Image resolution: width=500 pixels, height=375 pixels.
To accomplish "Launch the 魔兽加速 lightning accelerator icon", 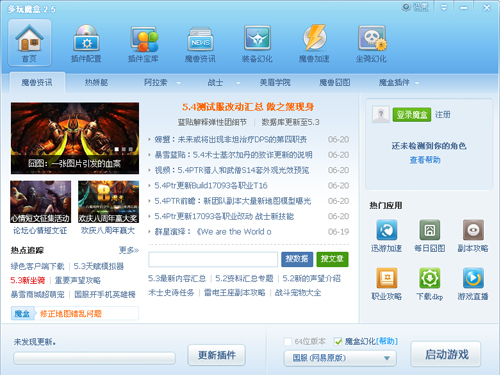I will tap(314, 42).
